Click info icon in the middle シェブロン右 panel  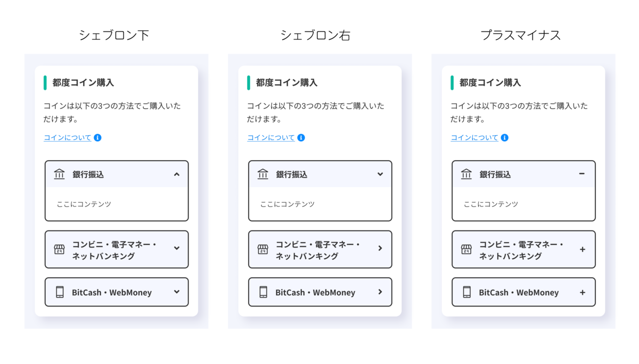click(x=301, y=137)
